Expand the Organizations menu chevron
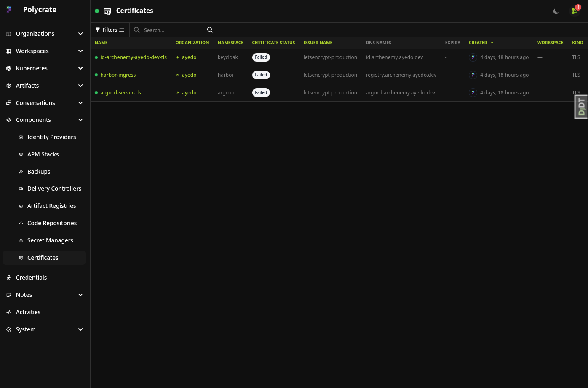 (80, 34)
